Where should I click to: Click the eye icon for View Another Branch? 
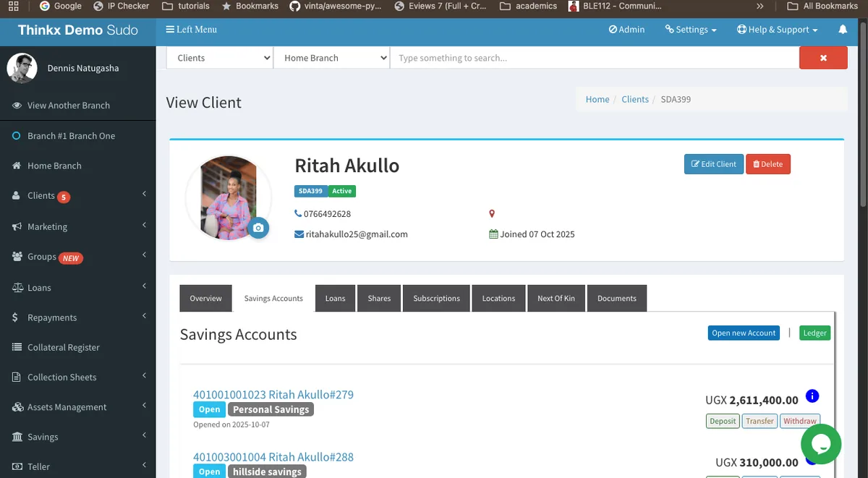[x=17, y=105]
